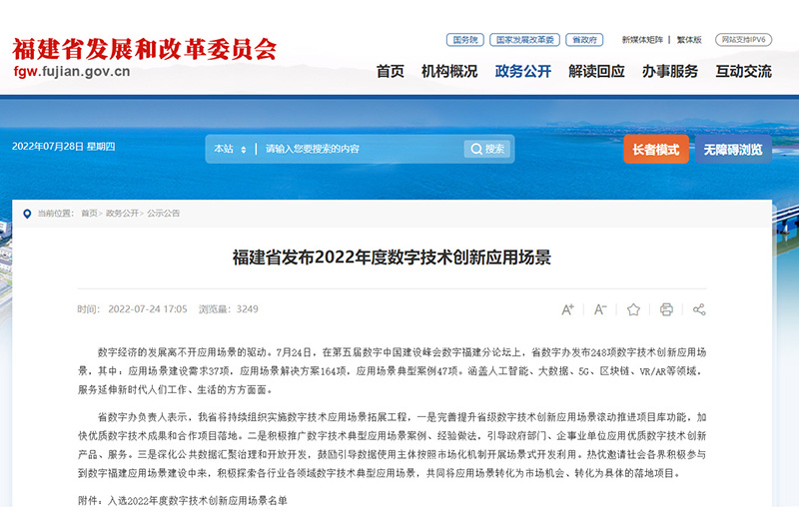Screen dimensions: 799x532
Task: Increase the article font size (A+)
Action: (567, 309)
